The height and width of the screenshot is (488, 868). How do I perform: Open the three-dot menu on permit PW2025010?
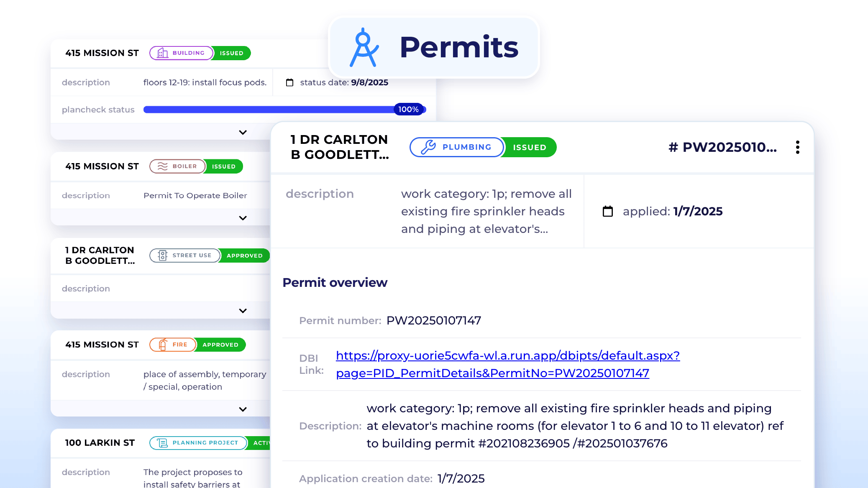[797, 147]
